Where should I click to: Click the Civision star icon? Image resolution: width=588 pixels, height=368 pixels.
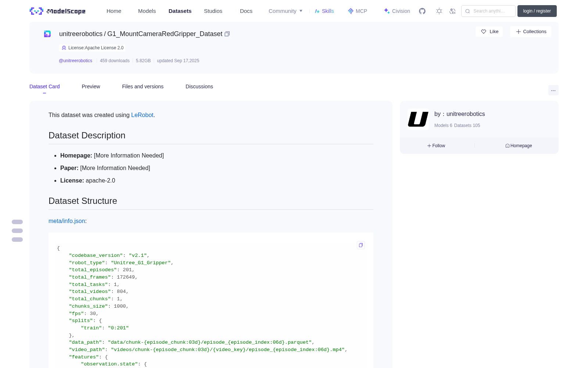(387, 11)
